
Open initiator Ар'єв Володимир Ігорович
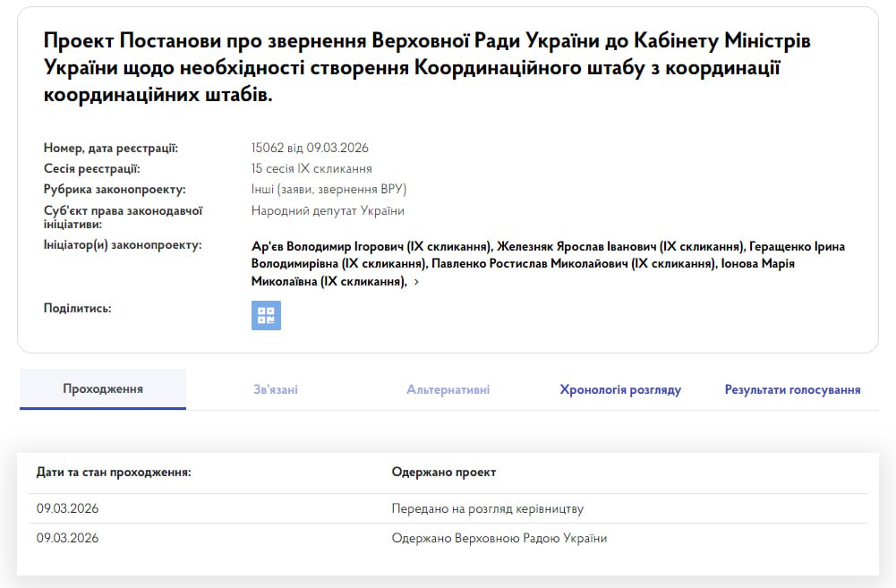tap(371, 246)
